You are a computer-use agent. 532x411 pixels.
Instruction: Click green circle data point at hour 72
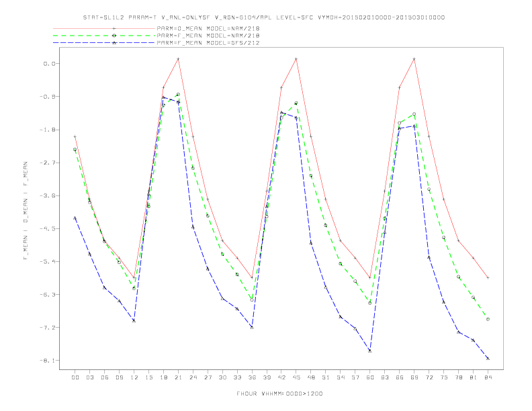[x=429, y=189]
